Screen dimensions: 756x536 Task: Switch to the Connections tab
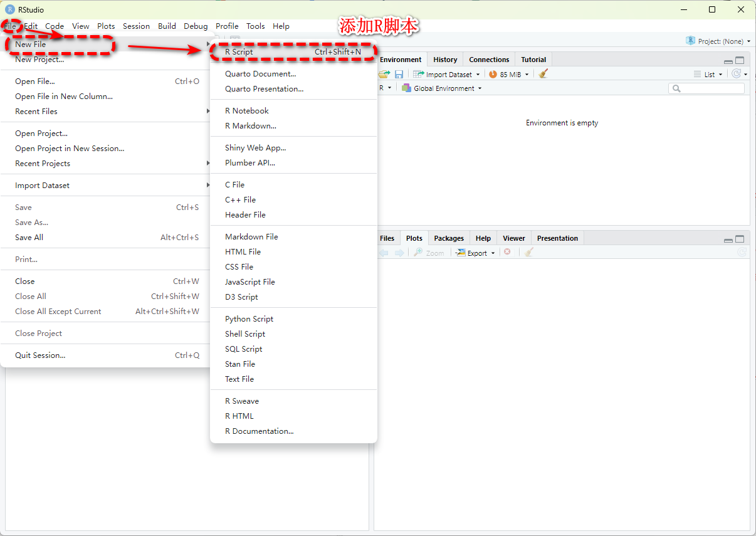[x=489, y=60]
